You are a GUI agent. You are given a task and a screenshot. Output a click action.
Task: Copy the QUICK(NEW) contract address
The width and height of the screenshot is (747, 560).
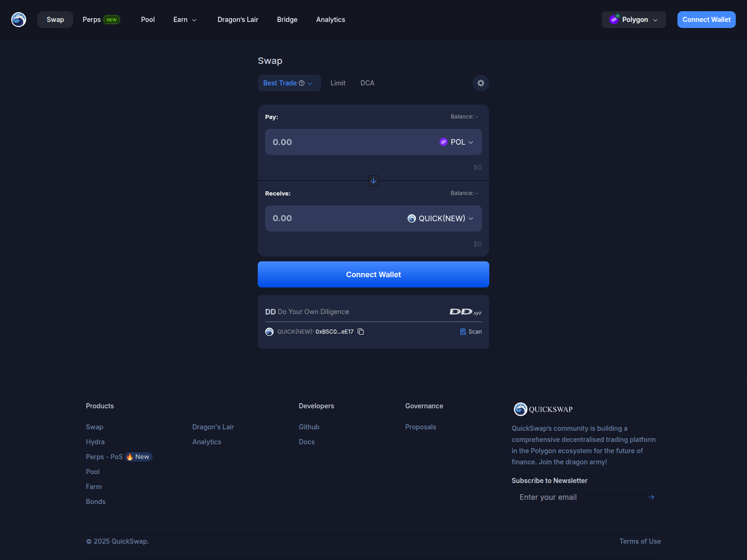point(361,332)
